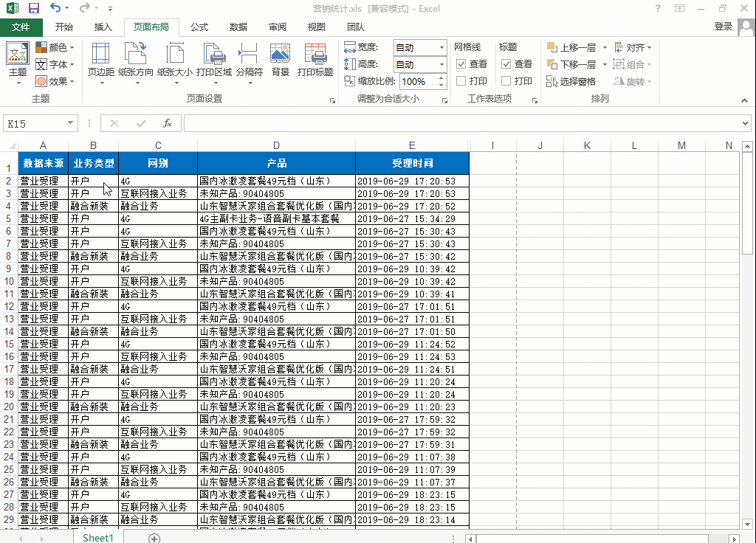Click the Excel help question mark icon
756x543 pixels.
(658, 8)
